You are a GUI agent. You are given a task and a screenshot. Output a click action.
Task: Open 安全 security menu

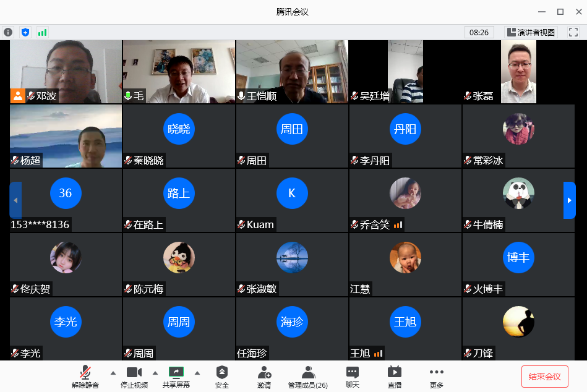click(x=222, y=377)
